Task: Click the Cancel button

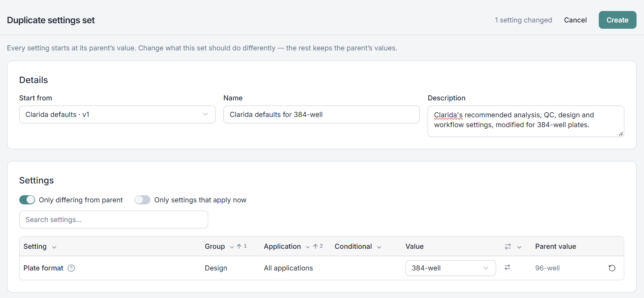Action: (x=575, y=20)
